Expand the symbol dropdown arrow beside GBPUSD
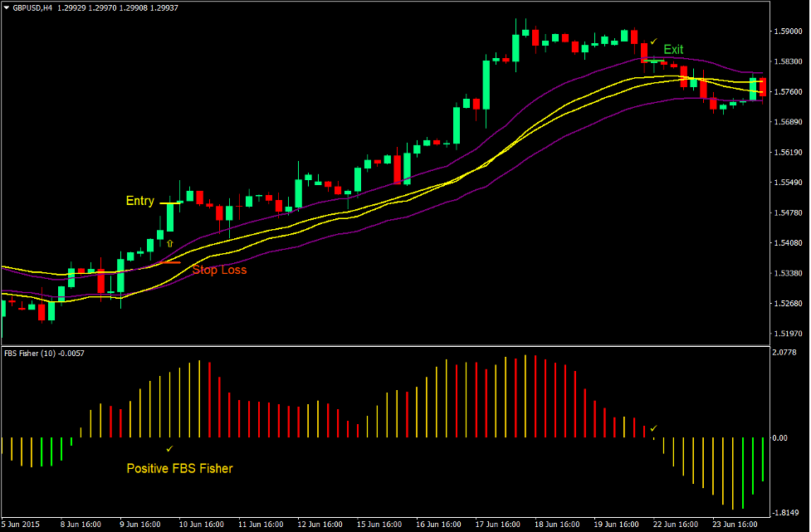 point(7,7)
